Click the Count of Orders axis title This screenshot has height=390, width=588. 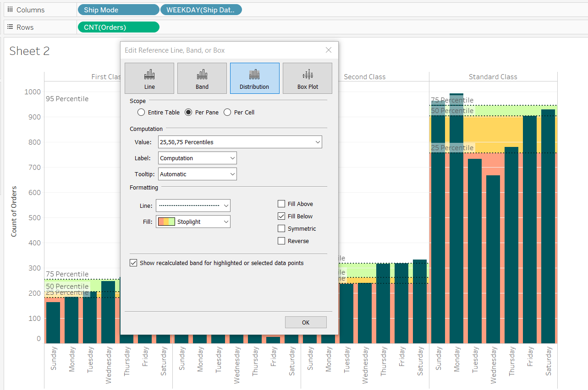14,211
